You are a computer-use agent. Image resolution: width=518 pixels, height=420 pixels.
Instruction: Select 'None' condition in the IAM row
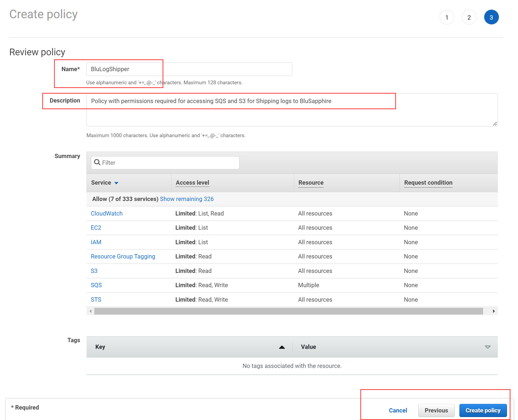[x=411, y=242]
